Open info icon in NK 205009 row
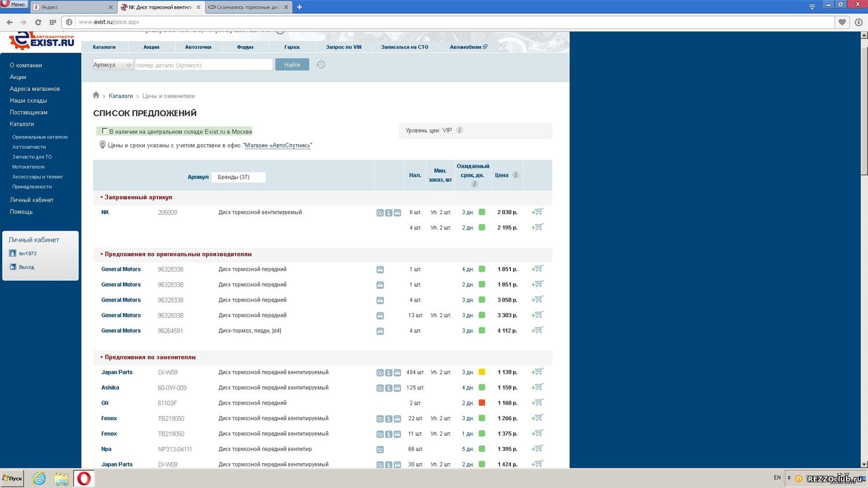The width and height of the screenshot is (868, 488). (x=389, y=213)
